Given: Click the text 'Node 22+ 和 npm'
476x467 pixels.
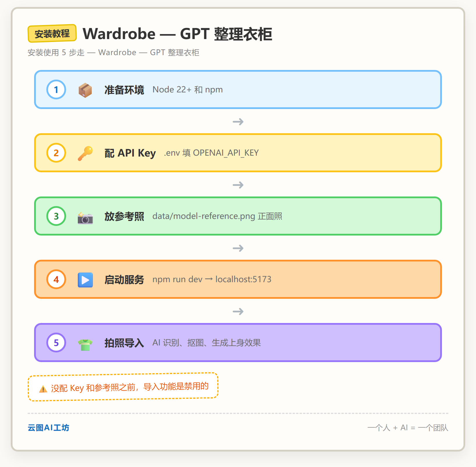Looking at the screenshot, I should [188, 89].
